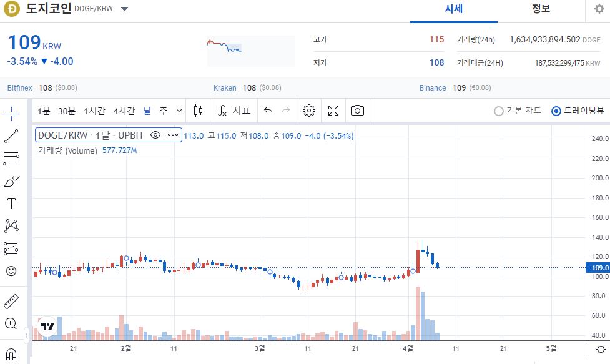This screenshot has height=364, width=610.
Task: Click the 거래대금 value 187,532,299,475
Action: click(x=559, y=62)
